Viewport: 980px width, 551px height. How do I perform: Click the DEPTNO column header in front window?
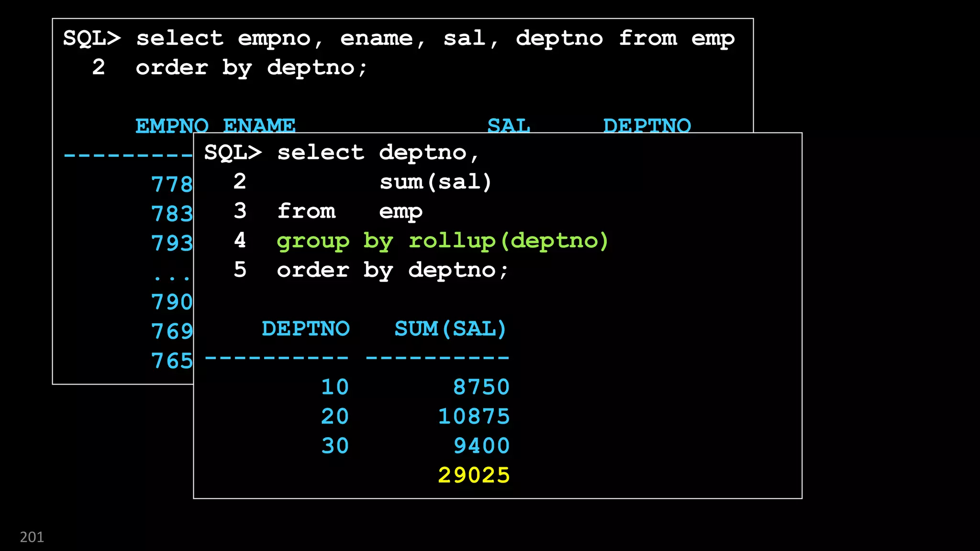pyautogui.click(x=306, y=329)
